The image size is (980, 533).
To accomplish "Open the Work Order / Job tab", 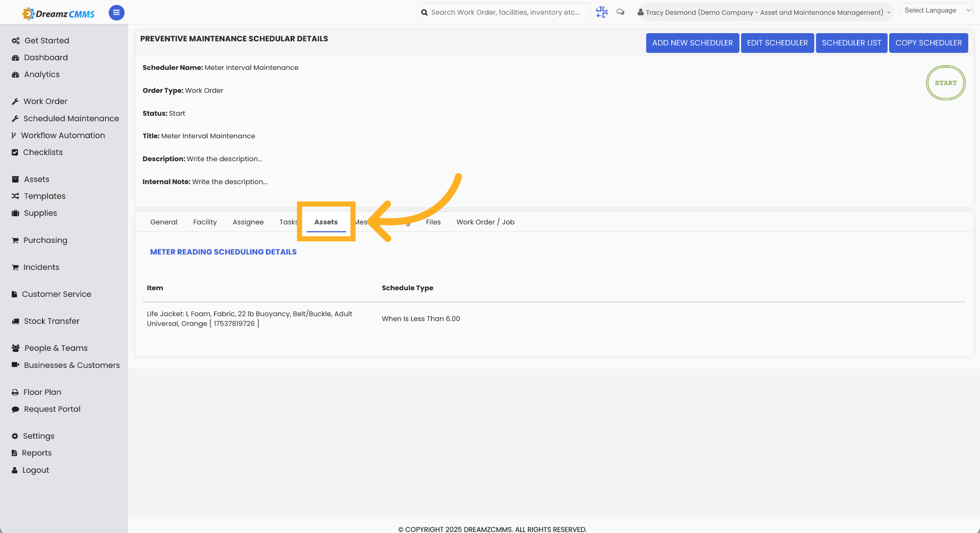I will (485, 222).
